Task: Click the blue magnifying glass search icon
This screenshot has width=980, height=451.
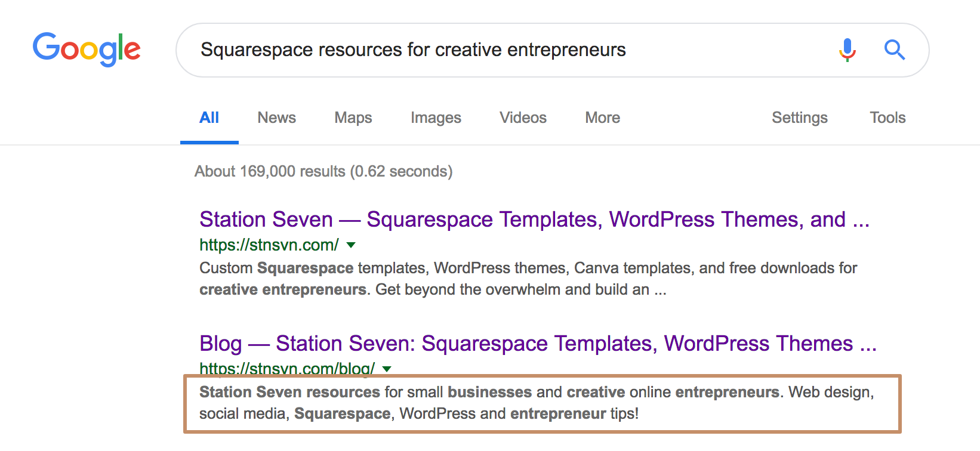Action: [894, 50]
